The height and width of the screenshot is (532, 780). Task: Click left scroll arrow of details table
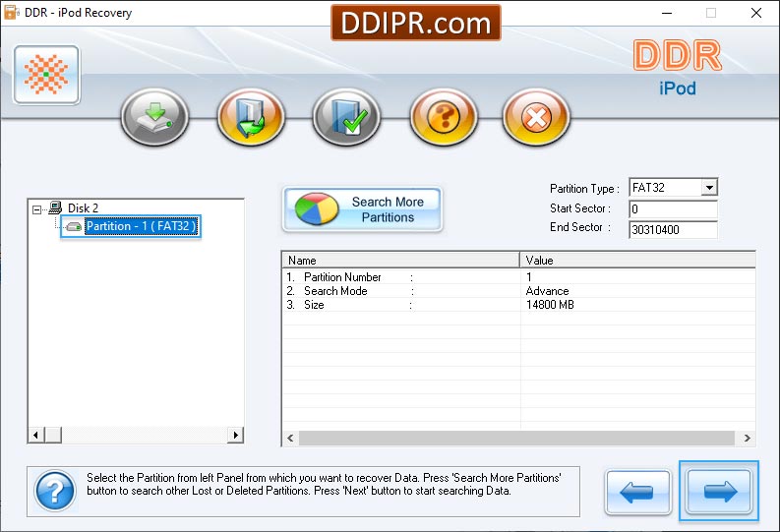coord(290,438)
